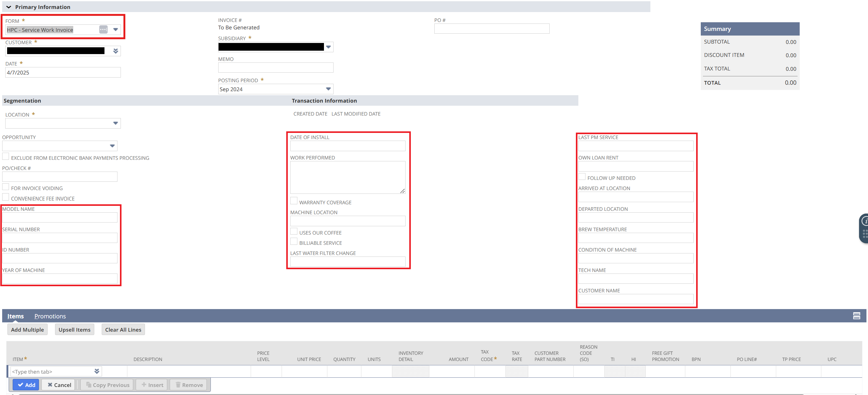Click the Machine Location field
Image resolution: width=868 pixels, height=395 pixels.
pos(348,221)
